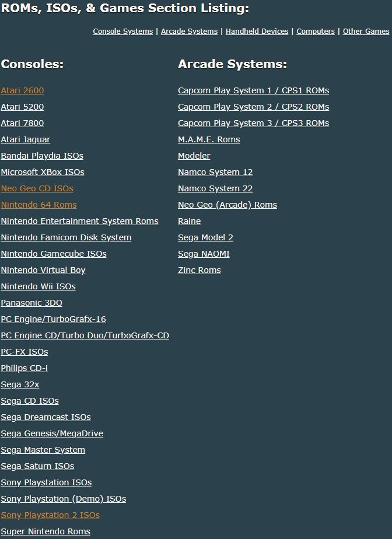Open Microsoft XBox ISOs link
The width and height of the screenshot is (392, 539).
pos(43,172)
